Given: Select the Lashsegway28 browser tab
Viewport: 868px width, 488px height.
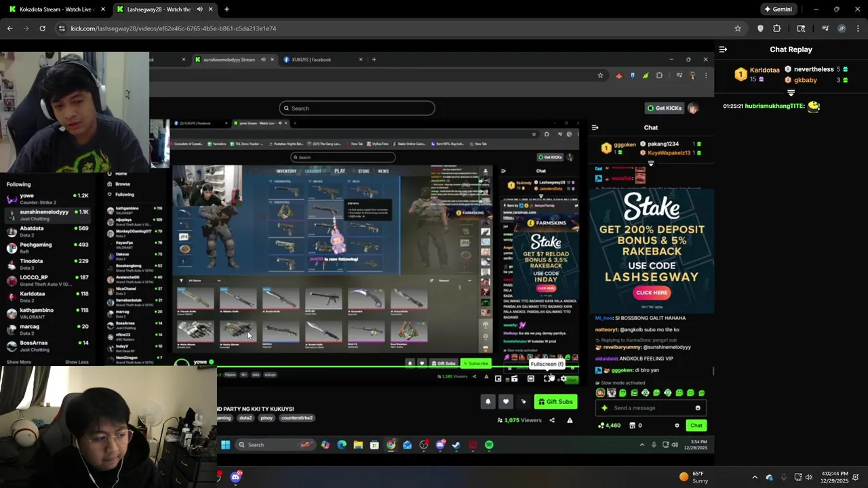Looking at the screenshot, I should tap(159, 9).
